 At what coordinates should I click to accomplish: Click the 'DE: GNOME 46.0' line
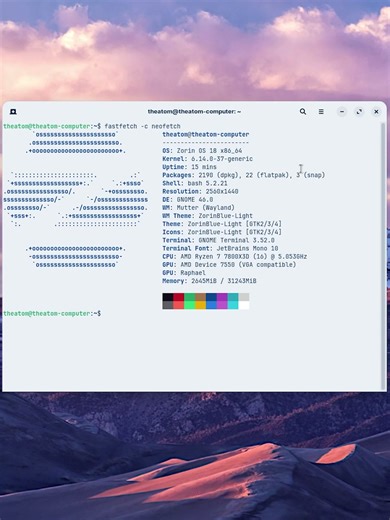[x=188, y=200]
